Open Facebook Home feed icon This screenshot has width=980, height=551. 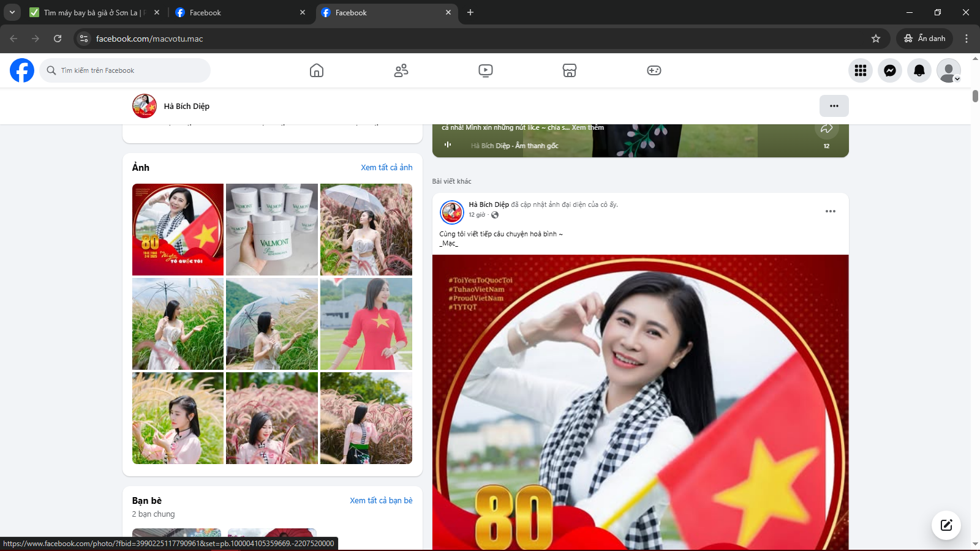pos(316,70)
